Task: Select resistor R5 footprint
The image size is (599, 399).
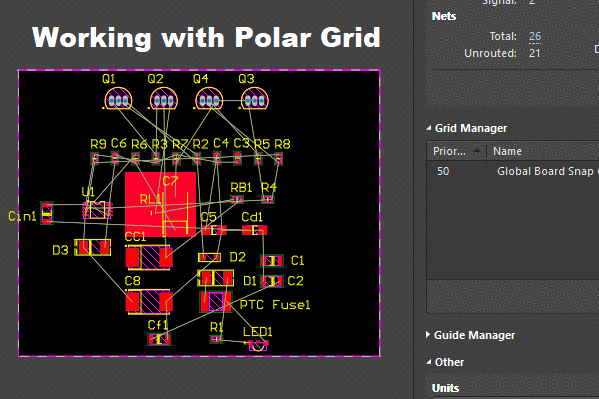Action: [x=258, y=158]
